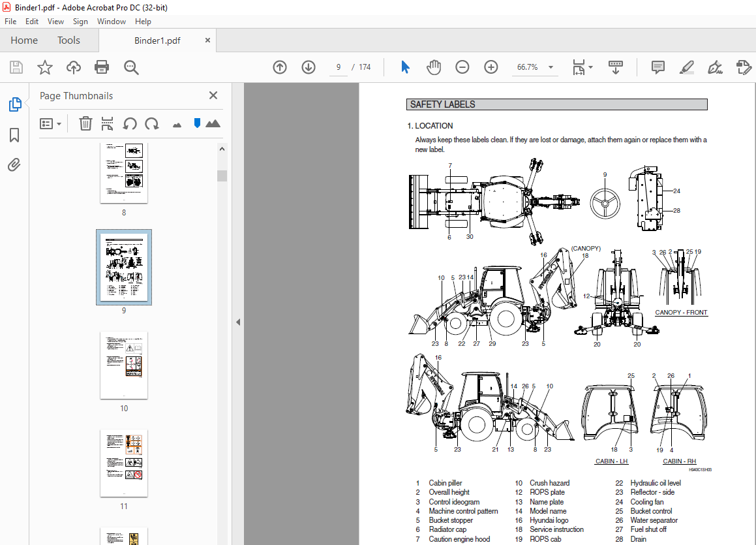This screenshot has width=756, height=545.
Task: Delete selected pages with the trash icon
Action: [85, 123]
